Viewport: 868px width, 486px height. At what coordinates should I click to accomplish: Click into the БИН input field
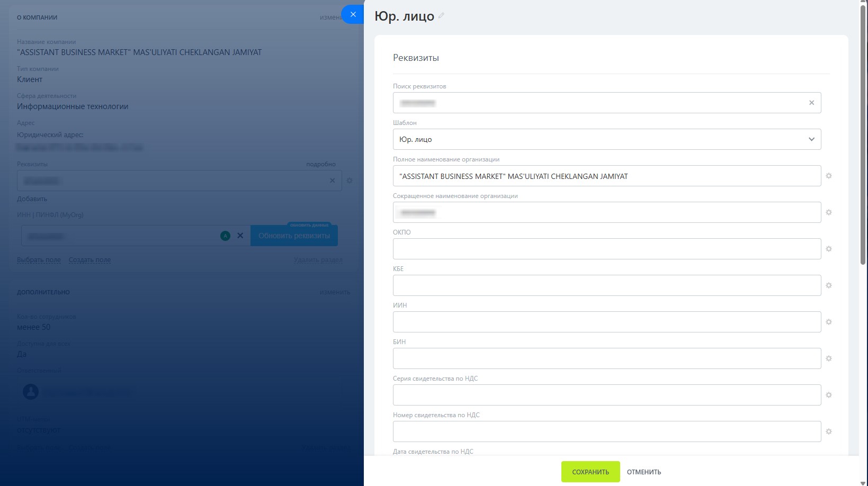(x=607, y=358)
